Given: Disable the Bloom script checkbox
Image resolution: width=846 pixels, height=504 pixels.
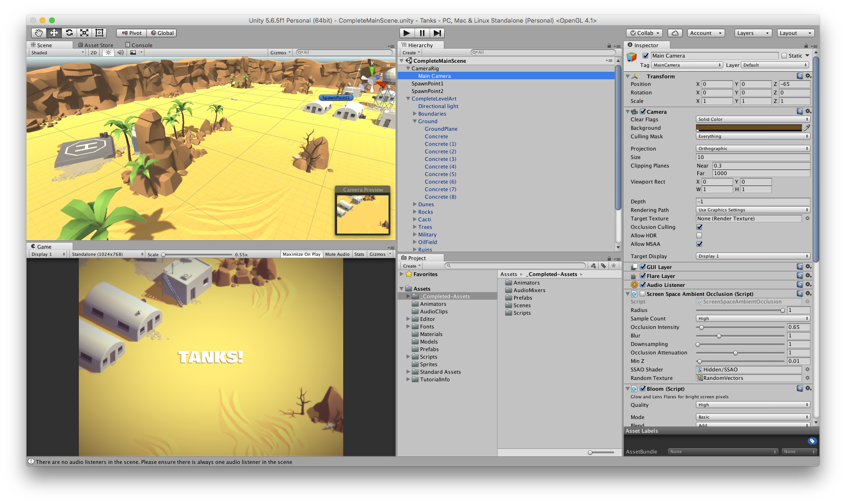Looking at the screenshot, I should pos(643,388).
